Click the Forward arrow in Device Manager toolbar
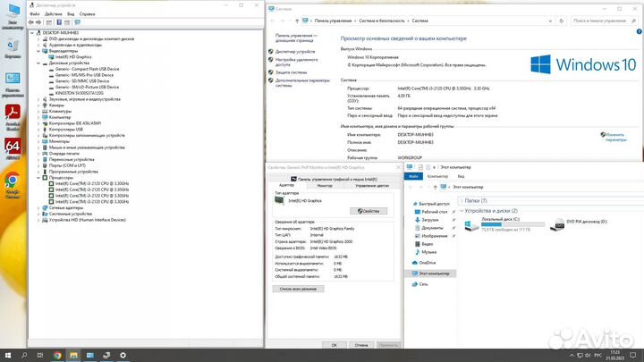 38,22
